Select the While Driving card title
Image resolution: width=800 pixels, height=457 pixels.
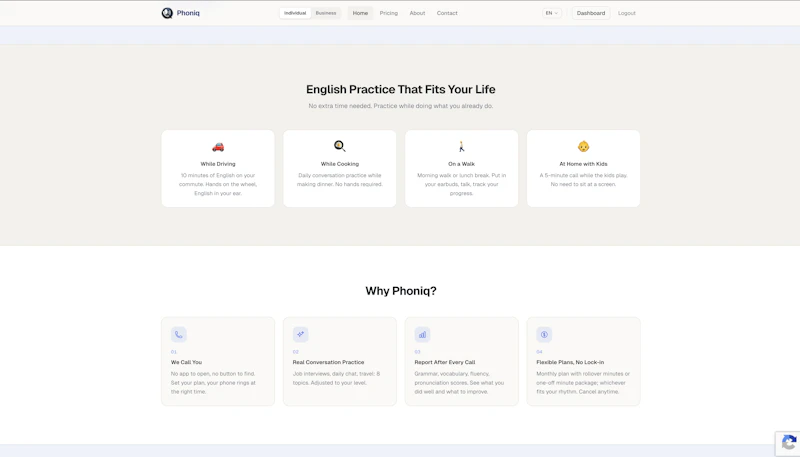coord(218,164)
